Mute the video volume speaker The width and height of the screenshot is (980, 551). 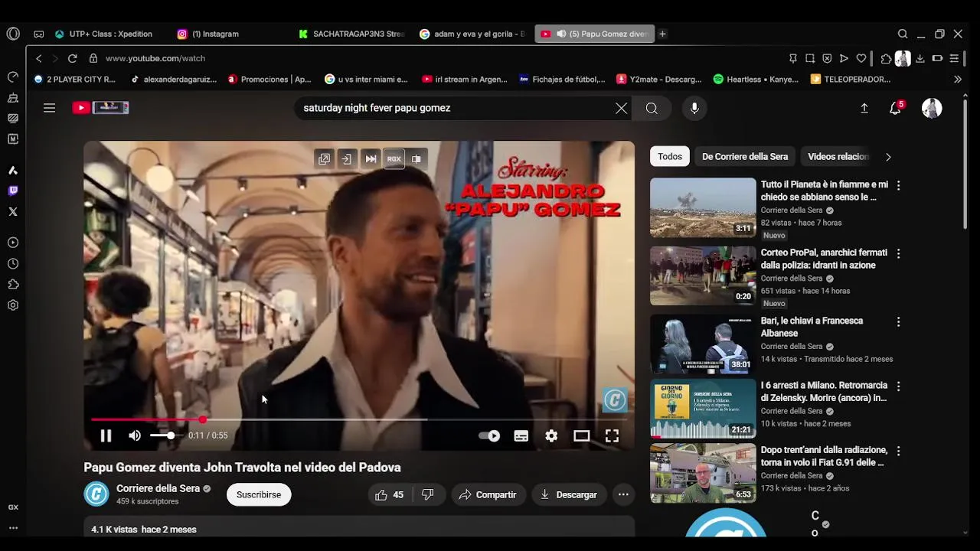(135, 435)
